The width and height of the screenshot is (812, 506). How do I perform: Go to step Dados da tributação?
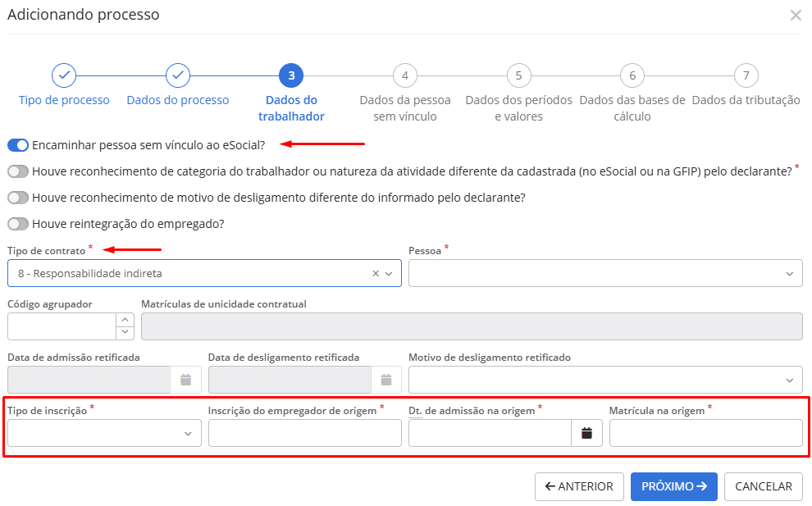746,75
